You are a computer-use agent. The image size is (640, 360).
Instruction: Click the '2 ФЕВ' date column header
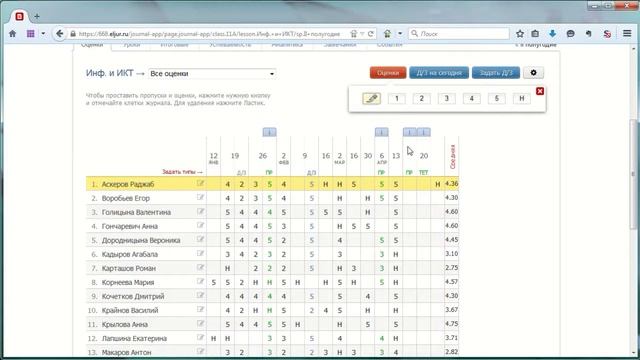click(x=284, y=158)
